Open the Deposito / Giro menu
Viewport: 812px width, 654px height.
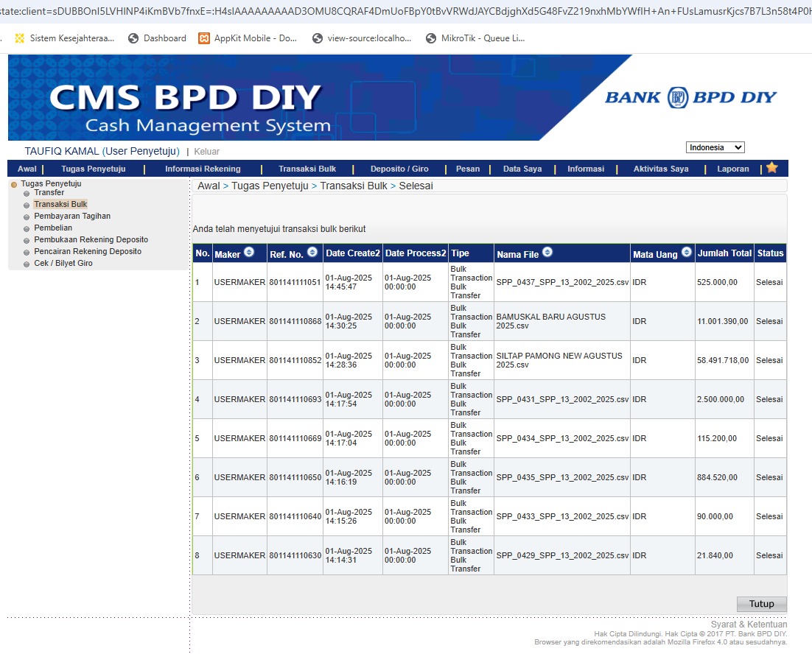tap(399, 169)
